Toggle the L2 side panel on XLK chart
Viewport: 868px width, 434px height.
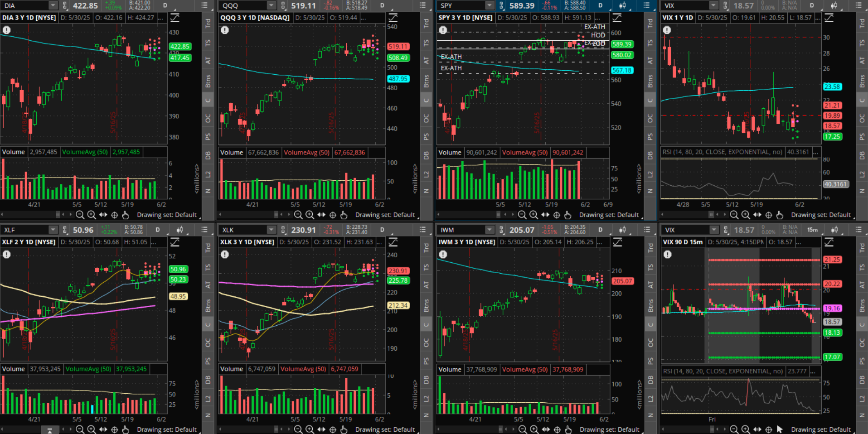(x=426, y=398)
